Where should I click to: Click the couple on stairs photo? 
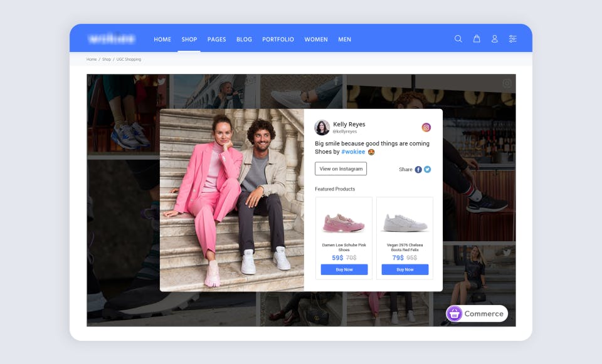[x=232, y=200]
